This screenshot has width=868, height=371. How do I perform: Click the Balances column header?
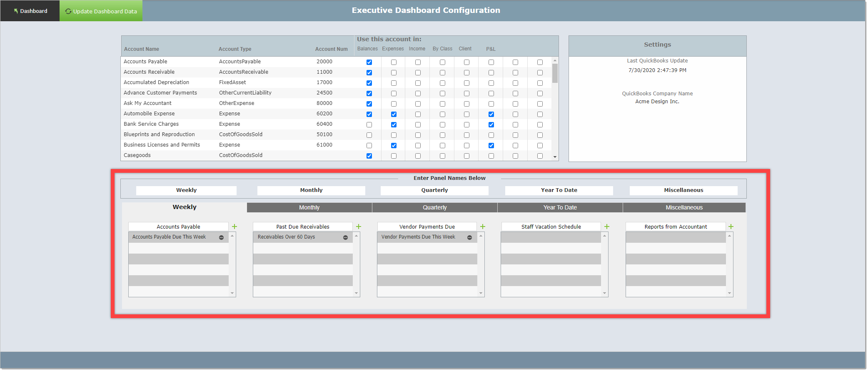[367, 49]
